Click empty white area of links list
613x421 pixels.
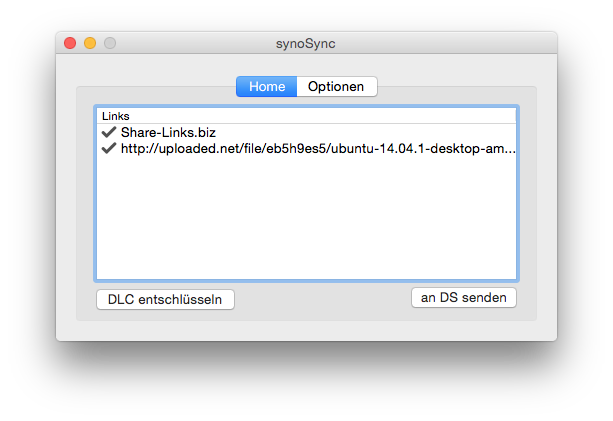(x=306, y=219)
